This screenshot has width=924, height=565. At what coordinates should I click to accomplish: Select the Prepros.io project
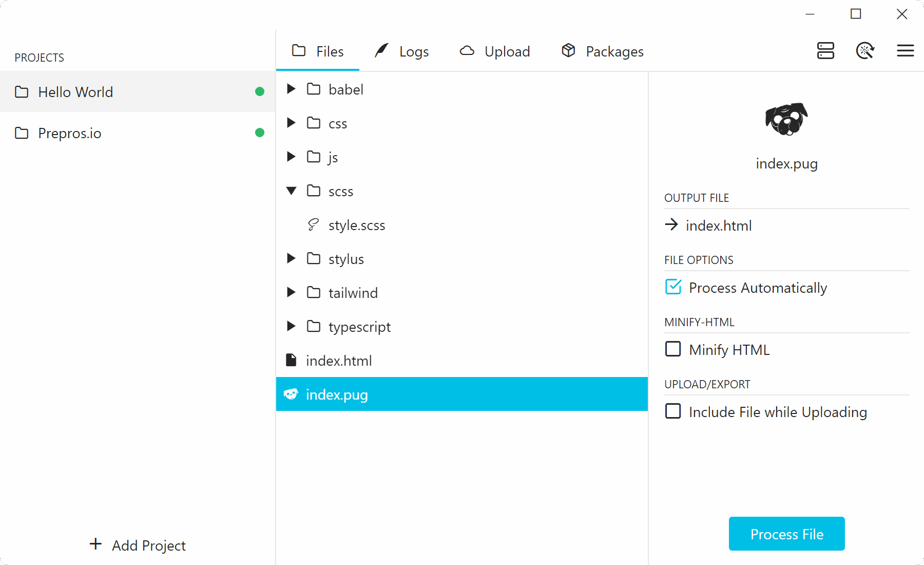(x=70, y=133)
